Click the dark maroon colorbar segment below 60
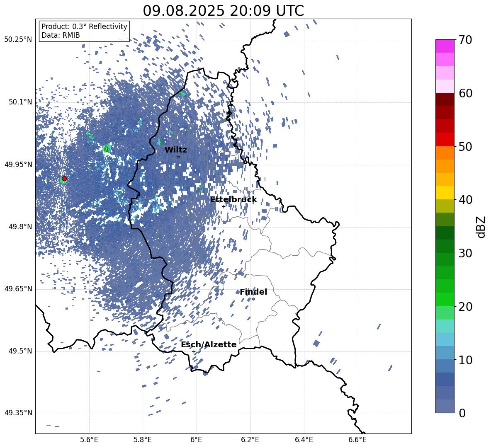Image resolution: width=491 pixels, height=448 pixels. (445, 99)
